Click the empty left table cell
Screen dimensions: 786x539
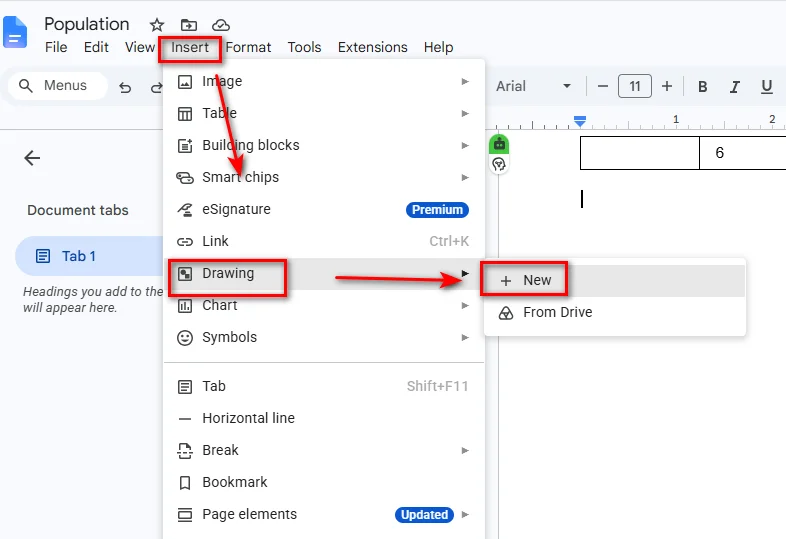point(640,153)
